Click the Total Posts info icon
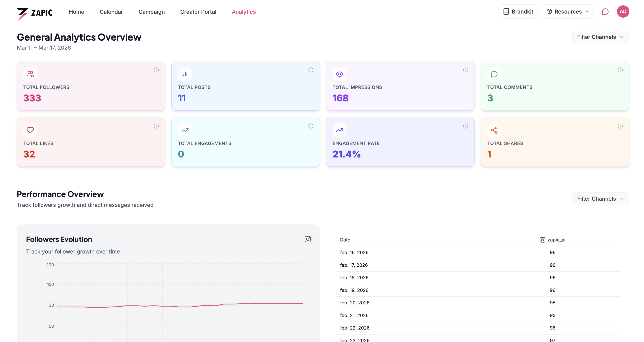Screen dimensions: 644x342 click(x=311, y=70)
